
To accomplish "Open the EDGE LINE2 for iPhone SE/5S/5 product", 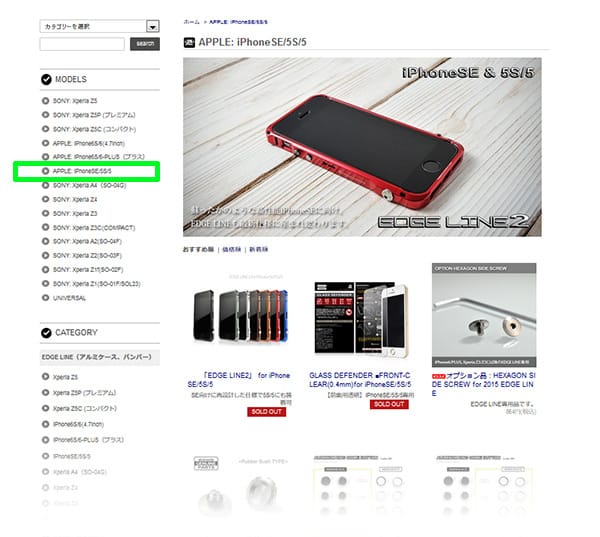I will point(239,380).
